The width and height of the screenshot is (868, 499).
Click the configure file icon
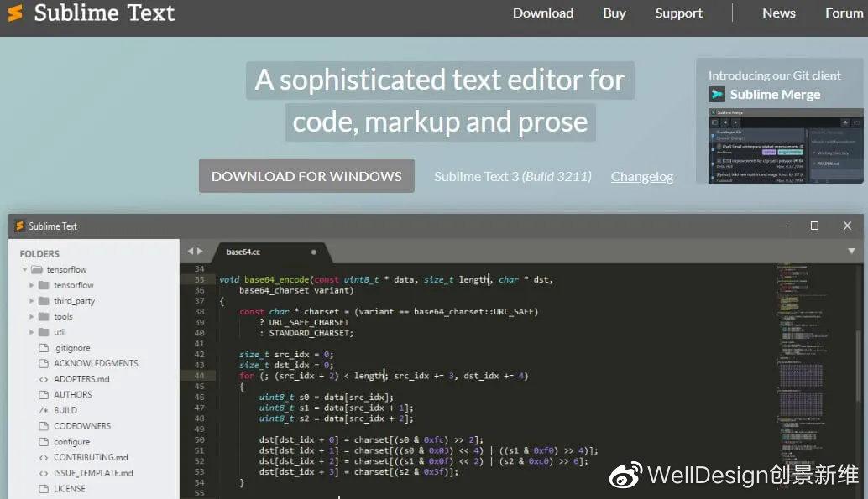coord(44,441)
